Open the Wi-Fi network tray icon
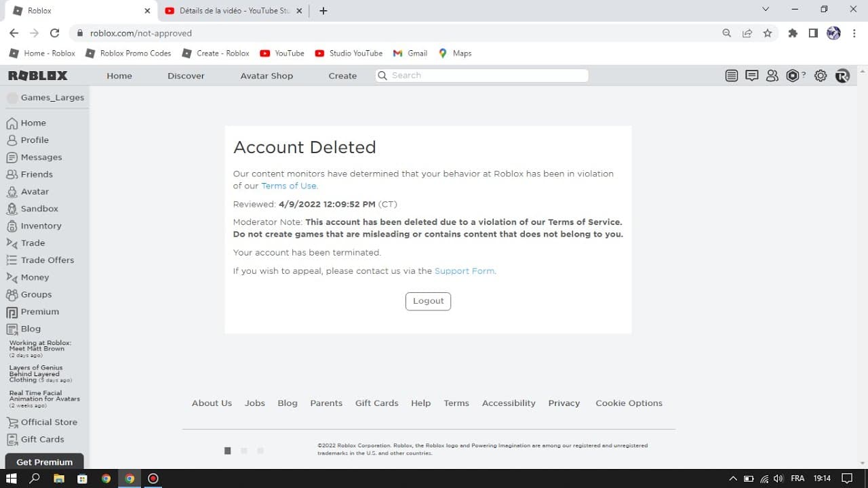This screenshot has height=488, width=868. coord(764,479)
